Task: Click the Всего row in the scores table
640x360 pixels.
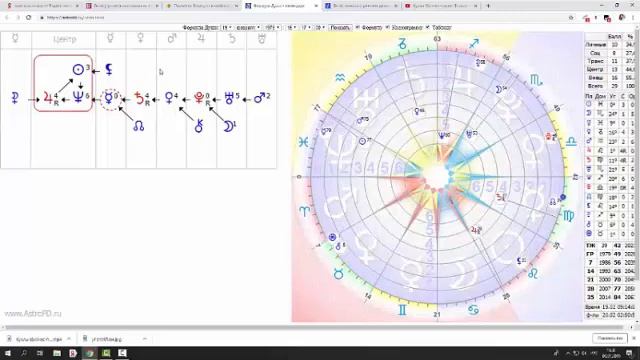Action: (x=611, y=86)
